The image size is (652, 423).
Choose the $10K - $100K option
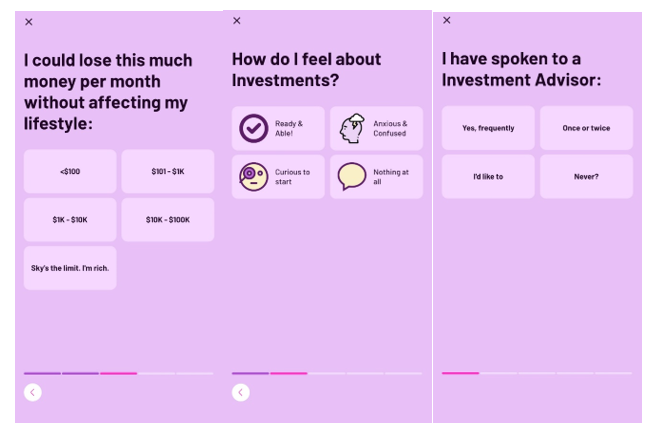click(168, 220)
